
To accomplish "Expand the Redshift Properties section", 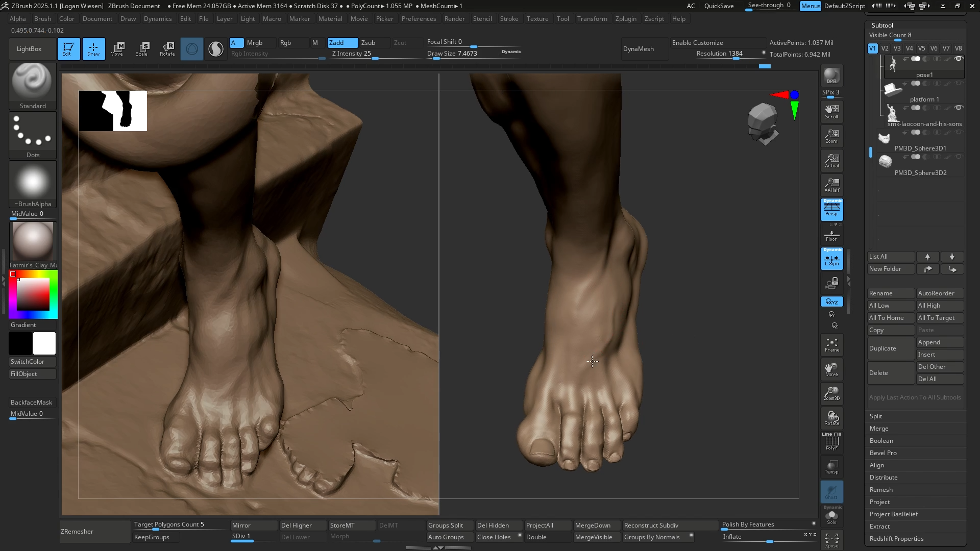I will point(896,538).
